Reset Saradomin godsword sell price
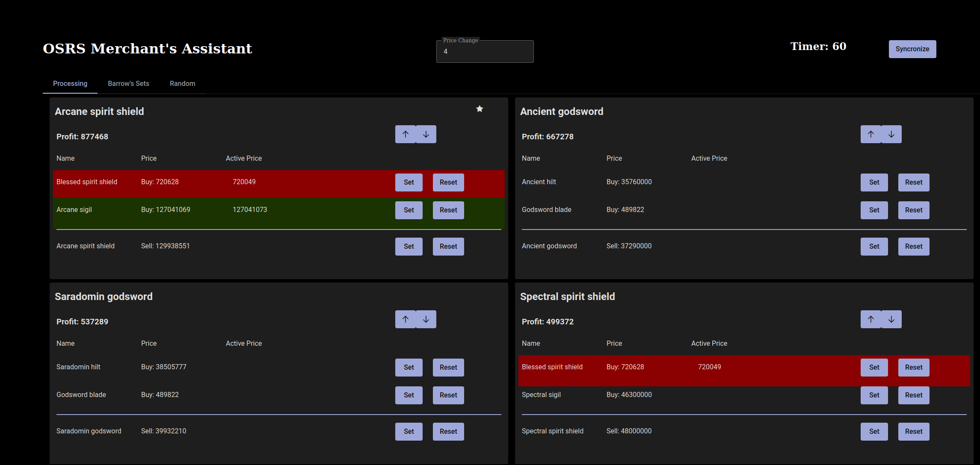980x465 pixels. [448, 432]
